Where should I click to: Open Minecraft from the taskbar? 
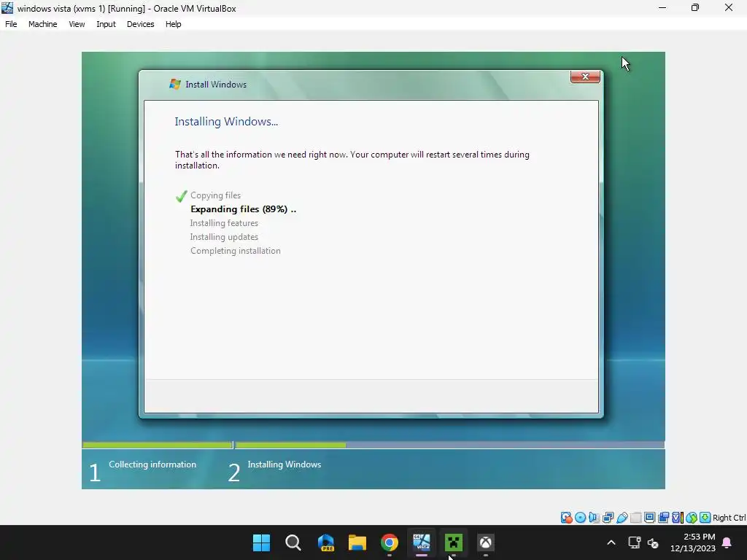(454, 542)
